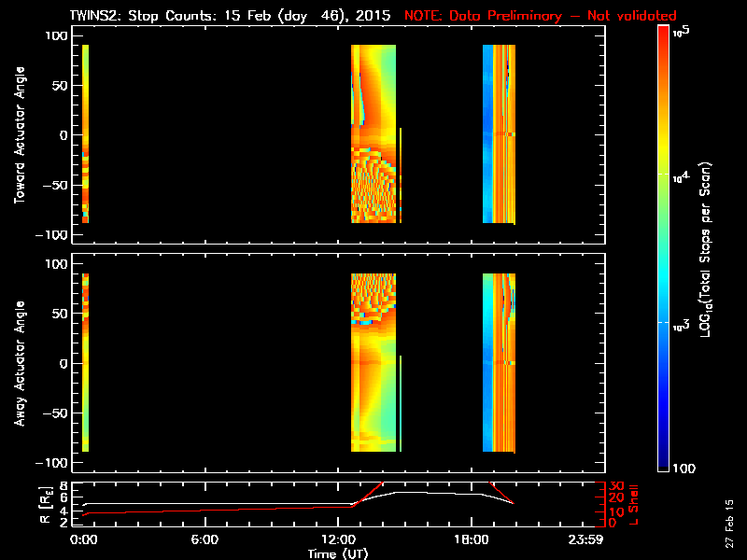Click the 12:00 data block in the Toward panel
The image size is (747, 560).
(373, 133)
